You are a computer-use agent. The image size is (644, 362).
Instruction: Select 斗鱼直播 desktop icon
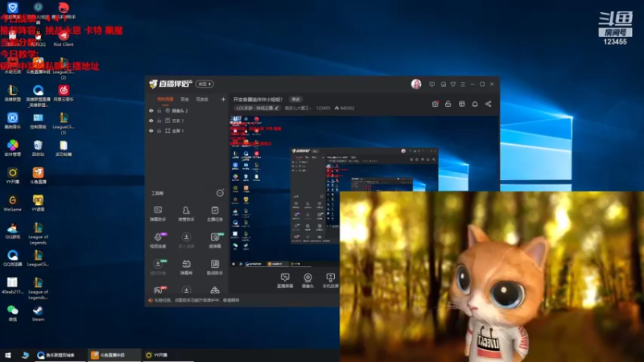point(38,175)
